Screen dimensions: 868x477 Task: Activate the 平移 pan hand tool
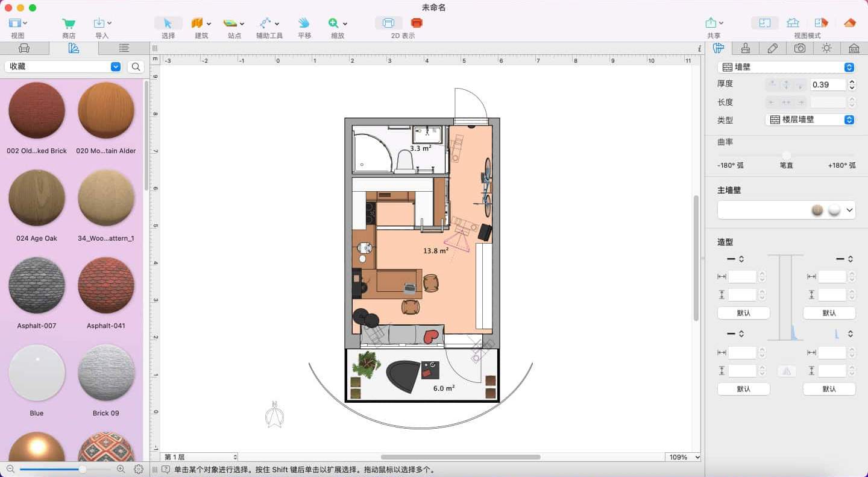click(304, 24)
